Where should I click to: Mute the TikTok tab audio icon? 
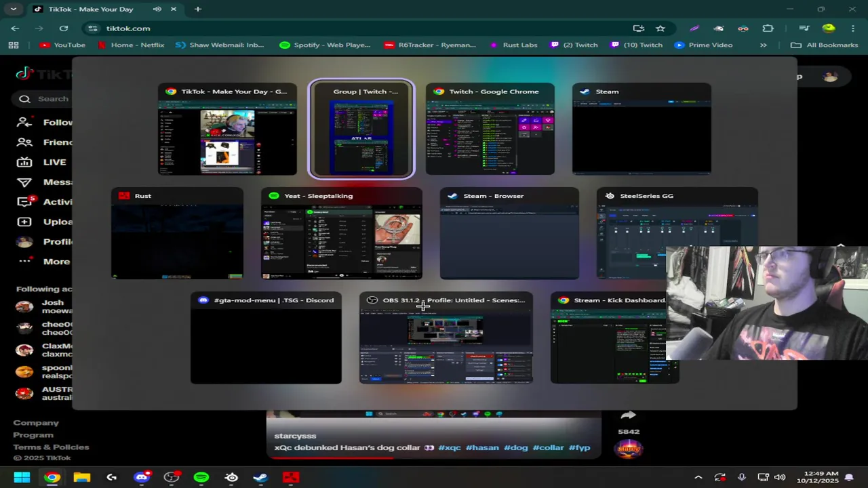click(x=157, y=9)
